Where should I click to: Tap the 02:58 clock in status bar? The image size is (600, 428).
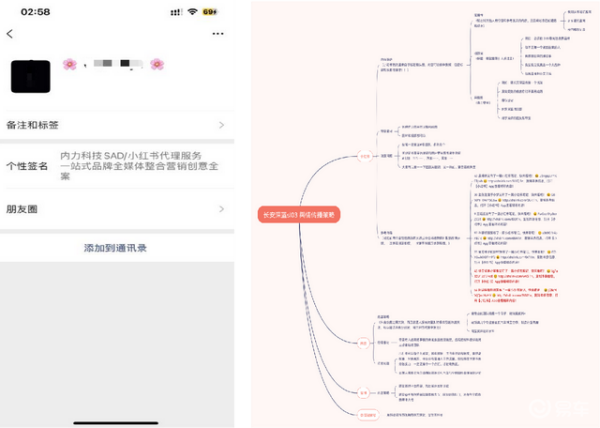click(x=35, y=11)
